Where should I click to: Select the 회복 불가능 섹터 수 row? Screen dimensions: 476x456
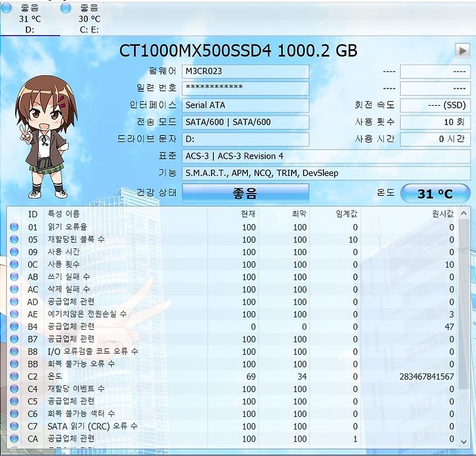[232, 414]
